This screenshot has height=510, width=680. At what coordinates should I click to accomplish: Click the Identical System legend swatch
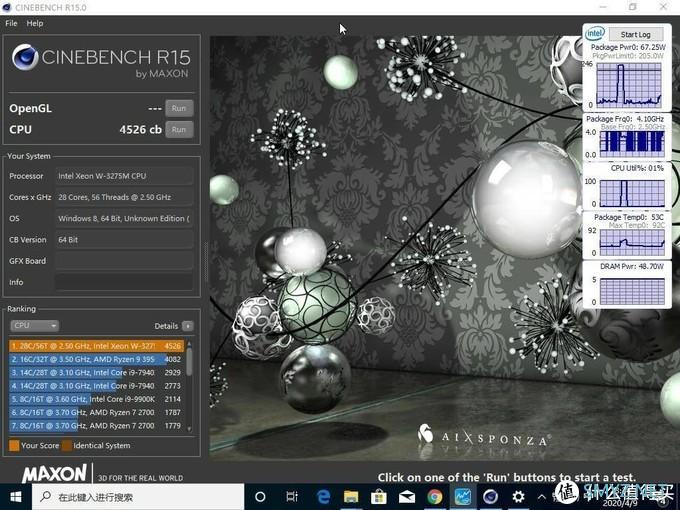click(67, 445)
